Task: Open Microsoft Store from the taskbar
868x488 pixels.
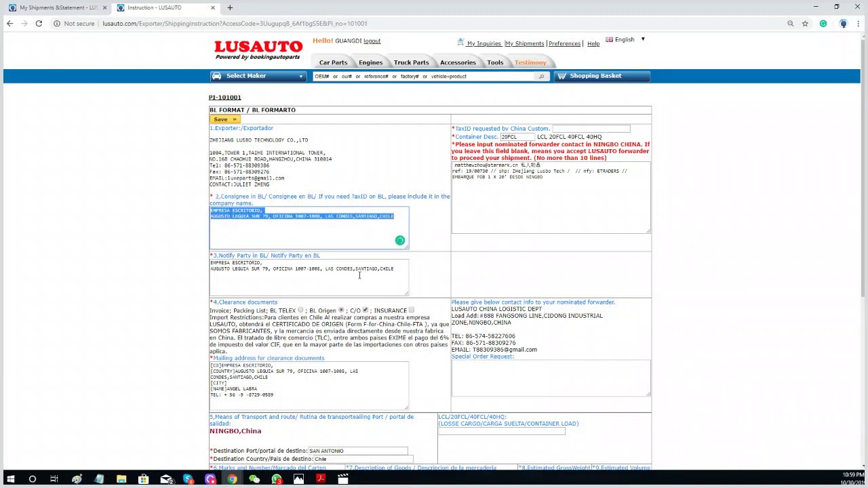Action: pyautogui.click(x=144, y=479)
